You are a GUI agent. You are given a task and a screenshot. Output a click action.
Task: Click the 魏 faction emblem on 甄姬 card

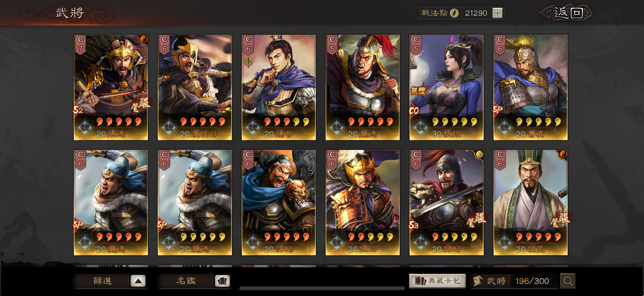click(x=420, y=128)
